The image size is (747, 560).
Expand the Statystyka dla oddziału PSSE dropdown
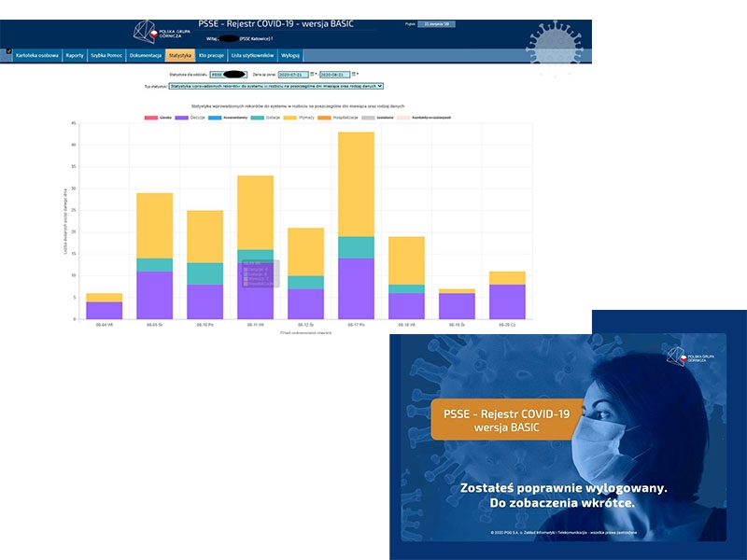(229, 75)
